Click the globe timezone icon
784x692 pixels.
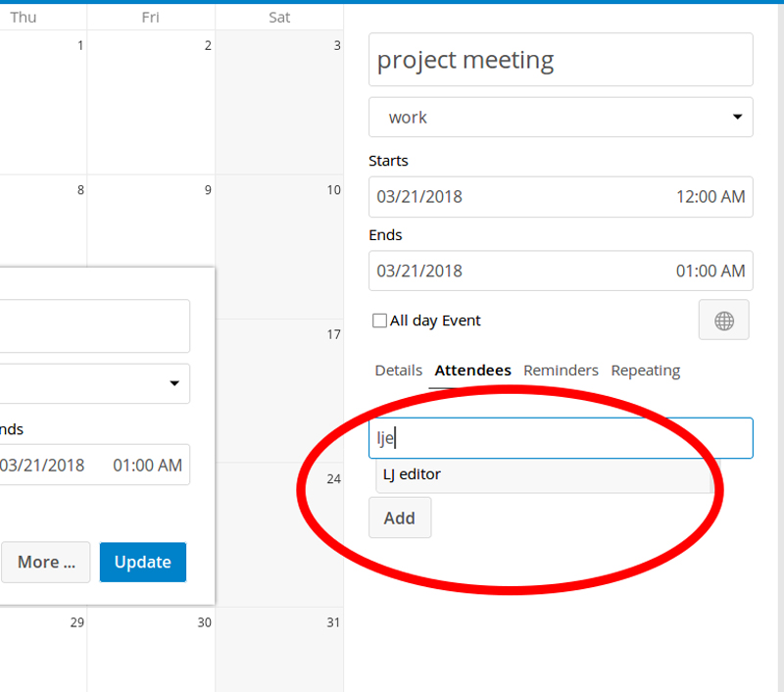723,320
